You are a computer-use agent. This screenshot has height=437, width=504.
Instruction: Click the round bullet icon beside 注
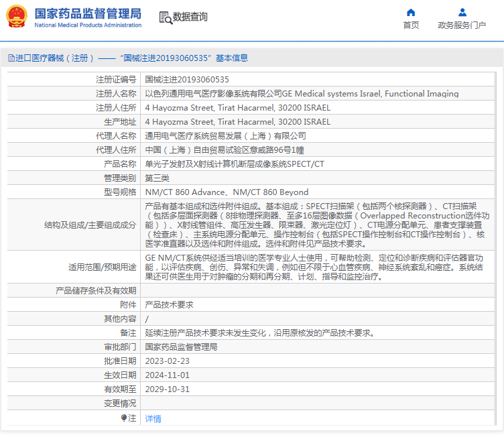[x=124, y=418]
